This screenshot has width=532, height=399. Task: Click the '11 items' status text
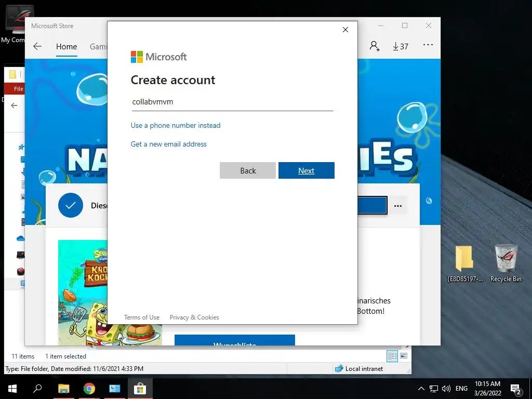[x=23, y=356]
